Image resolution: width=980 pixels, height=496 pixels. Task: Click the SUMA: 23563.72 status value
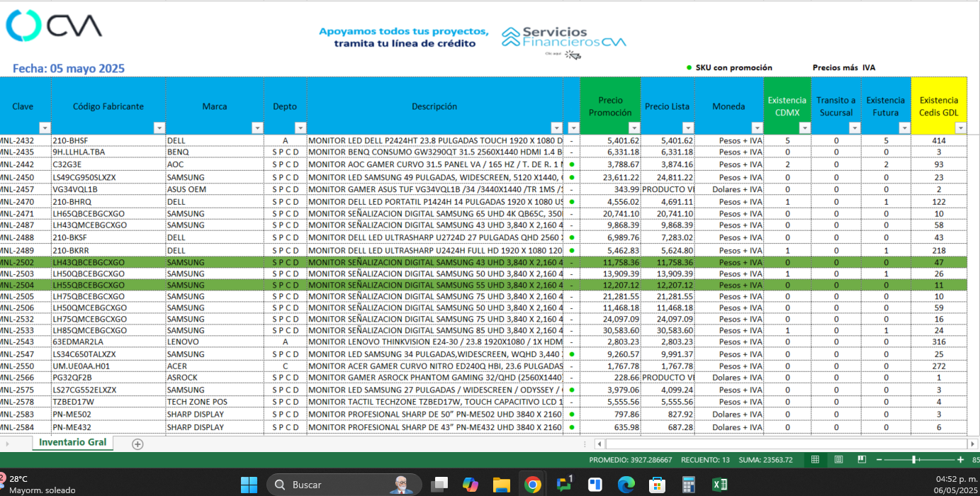[x=766, y=461]
